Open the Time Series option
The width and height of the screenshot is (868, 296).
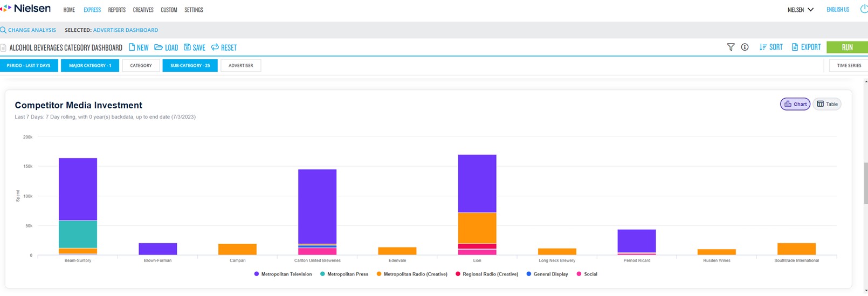pyautogui.click(x=849, y=65)
